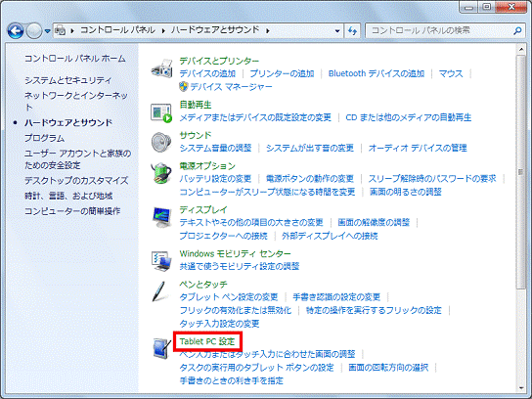Viewport: 532px width, 399px height.
Task: Click the Forward navigation button
Action: 34,31
